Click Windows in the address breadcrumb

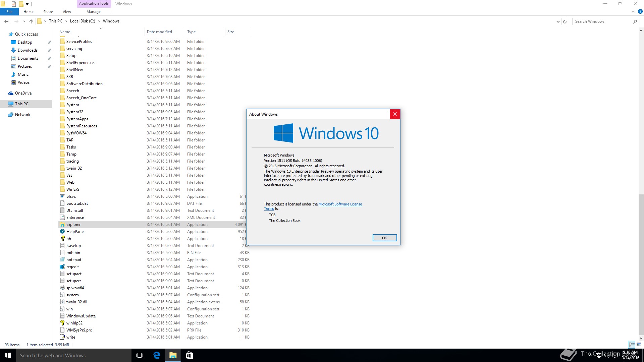click(x=111, y=21)
